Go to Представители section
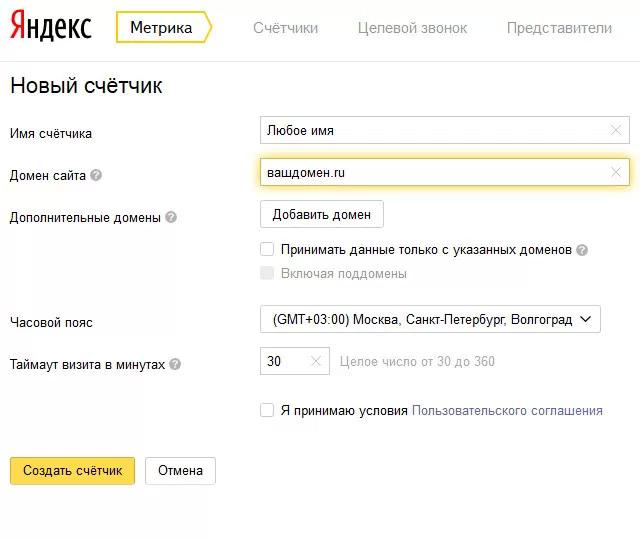The height and width of the screenshot is (540, 640). click(559, 28)
